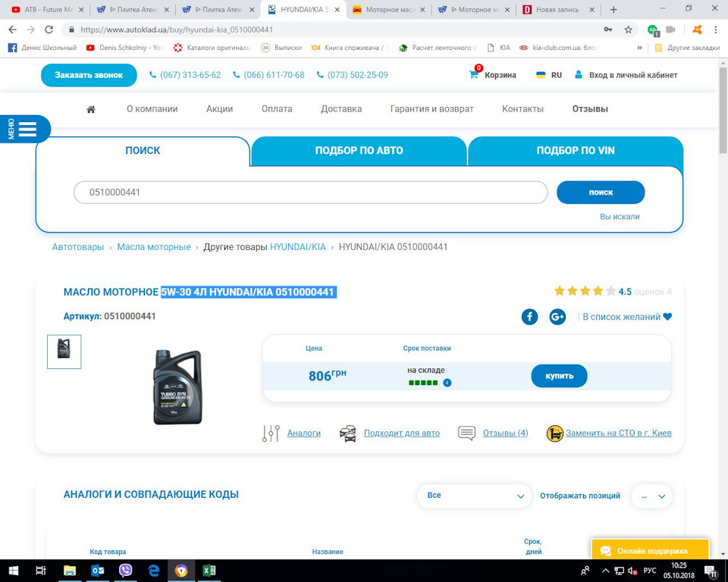Go back with browser back arrow

[13, 30]
